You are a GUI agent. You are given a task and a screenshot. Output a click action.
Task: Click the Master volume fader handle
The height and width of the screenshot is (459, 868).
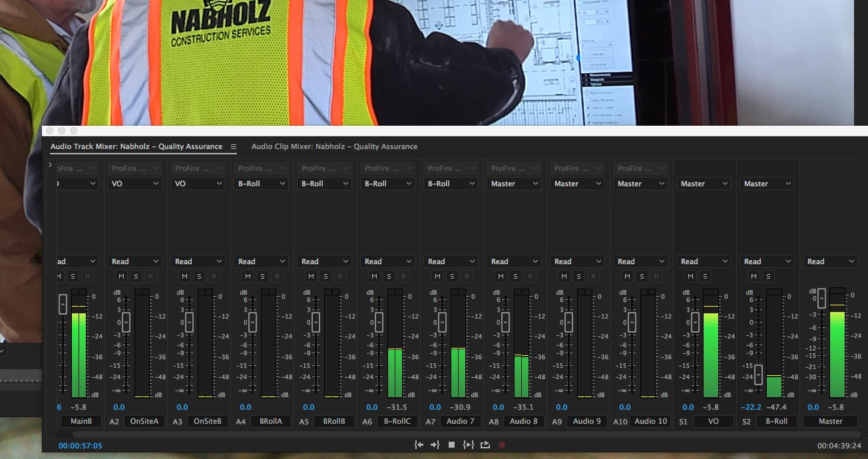821,297
